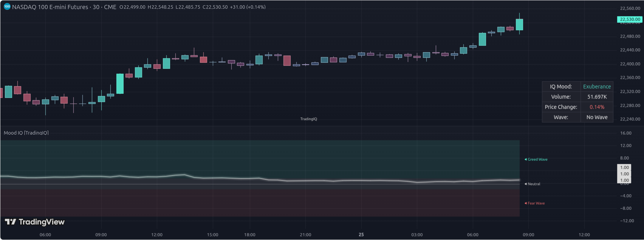
Task: Click the NASDAQ 100 symbol logo
Action: tap(7, 7)
